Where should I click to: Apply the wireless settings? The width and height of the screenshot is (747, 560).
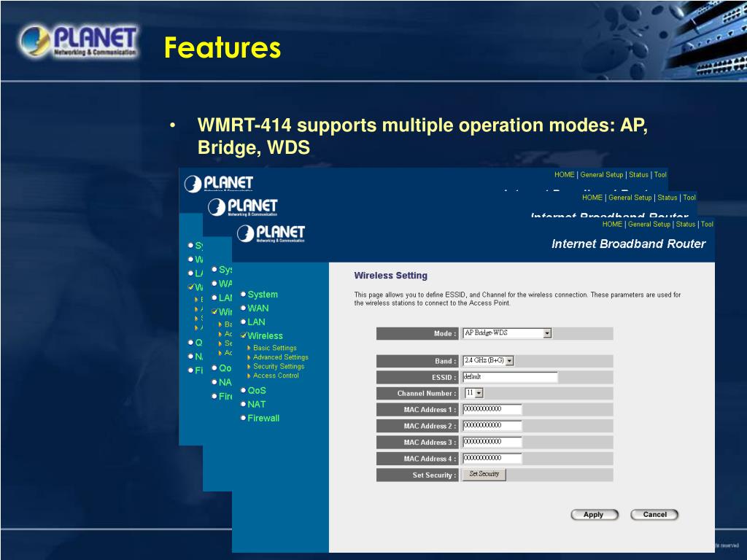coord(594,515)
